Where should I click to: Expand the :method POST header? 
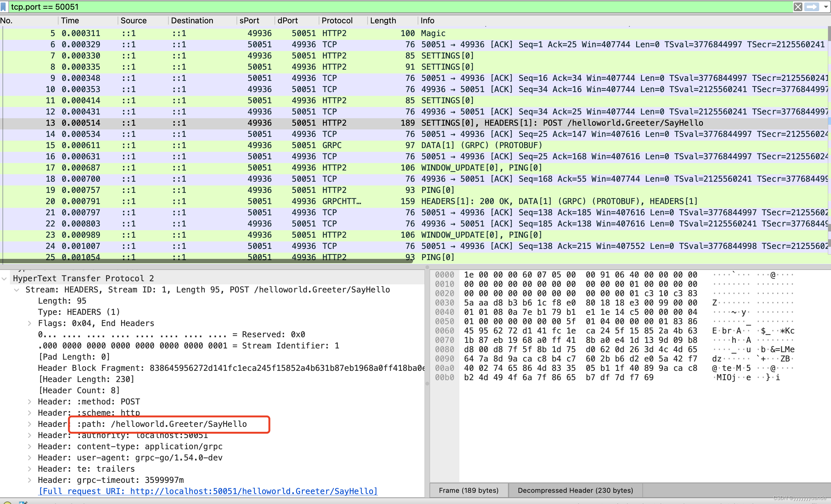click(x=30, y=402)
